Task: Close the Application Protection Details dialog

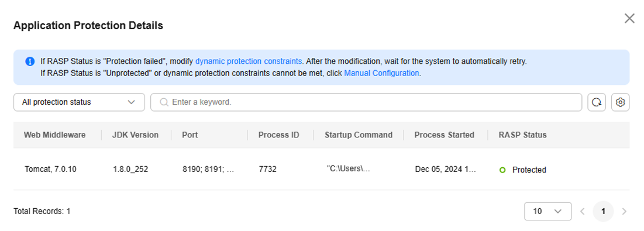Action: pos(629,19)
